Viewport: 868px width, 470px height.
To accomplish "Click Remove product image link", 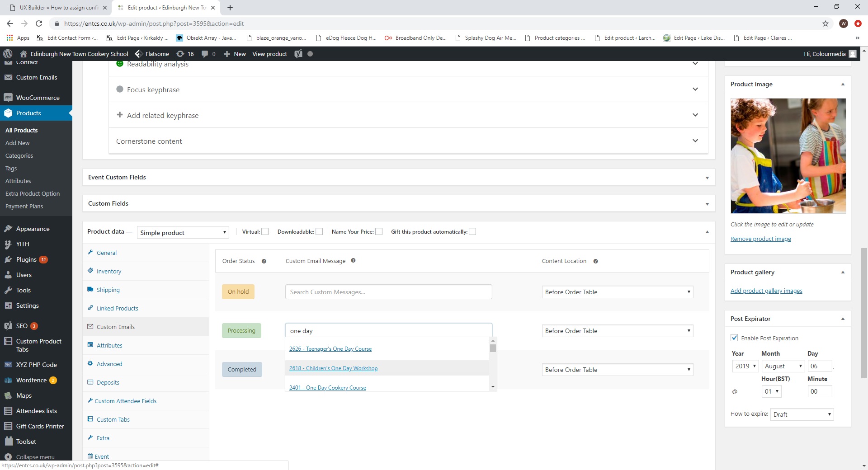I will click(x=760, y=239).
